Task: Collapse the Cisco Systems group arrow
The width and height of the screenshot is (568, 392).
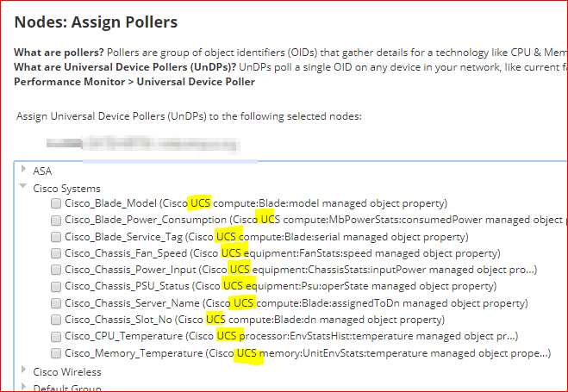Action: point(23,186)
